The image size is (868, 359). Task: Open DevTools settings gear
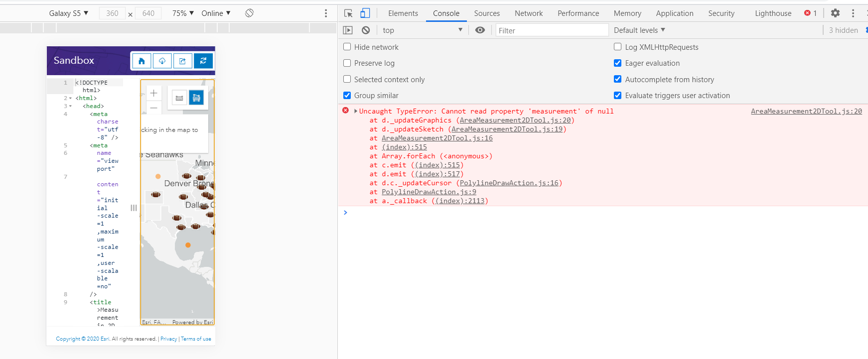tap(836, 13)
